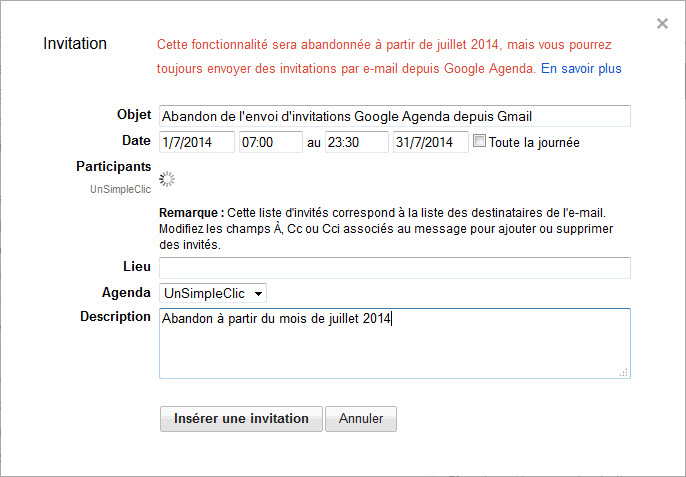Screen dimensions: 686x477
Task: Edit the start time 07:00 field
Action: click(x=271, y=142)
